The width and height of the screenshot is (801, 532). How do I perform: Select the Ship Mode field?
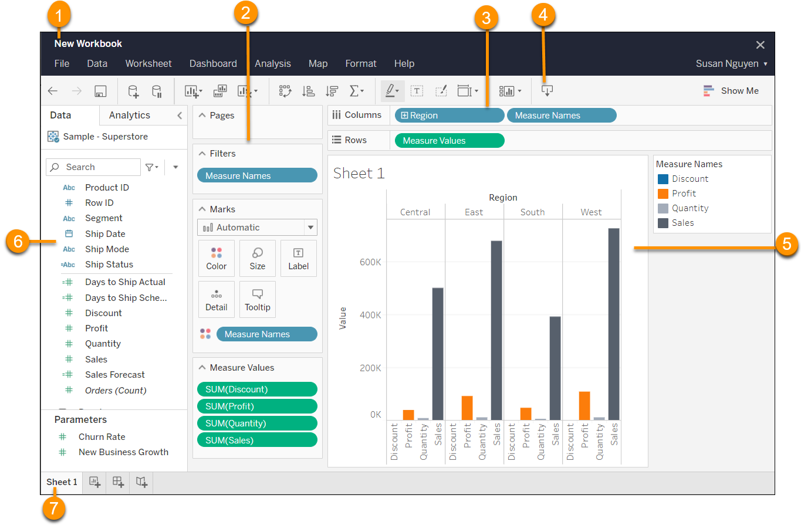pyautogui.click(x=107, y=249)
